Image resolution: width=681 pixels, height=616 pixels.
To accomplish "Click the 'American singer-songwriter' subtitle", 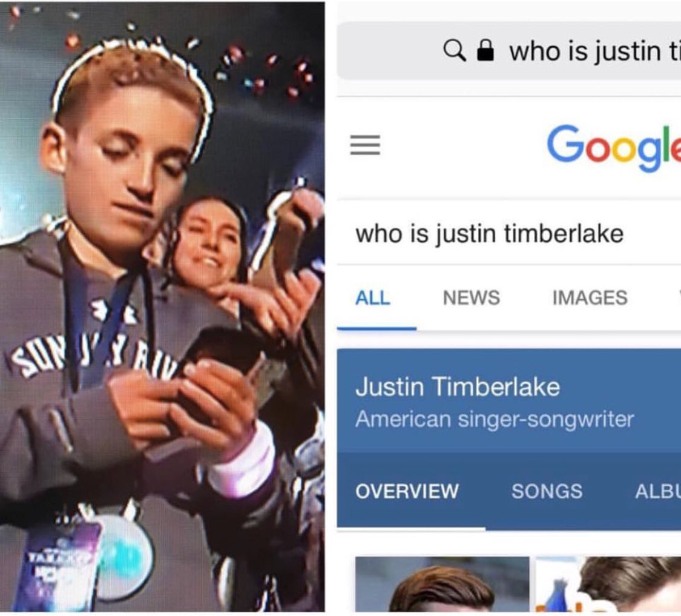I will (495, 420).
